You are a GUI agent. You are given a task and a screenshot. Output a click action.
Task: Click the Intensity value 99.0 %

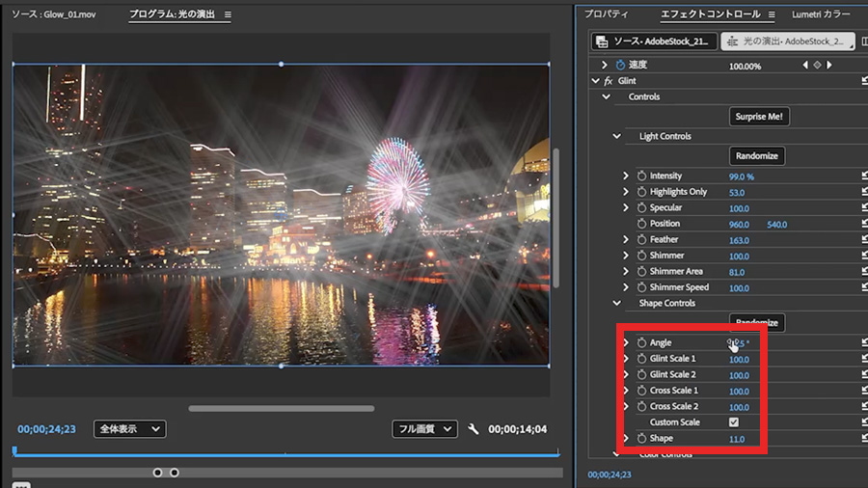tap(742, 176)
